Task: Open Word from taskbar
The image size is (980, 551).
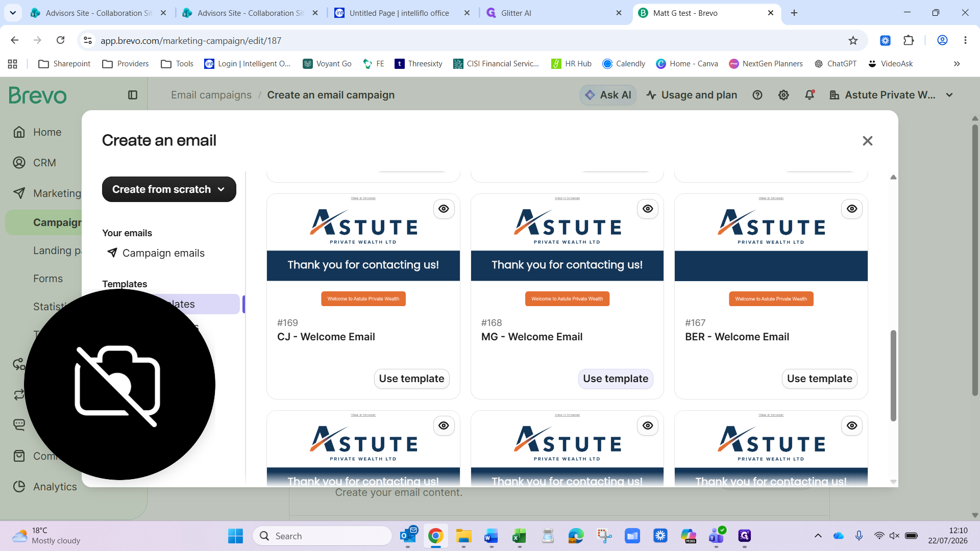Action: (x=491, y=536)
